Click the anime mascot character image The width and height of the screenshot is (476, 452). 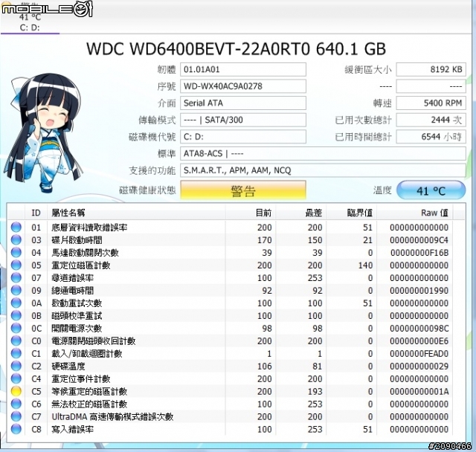coord(42,132)
